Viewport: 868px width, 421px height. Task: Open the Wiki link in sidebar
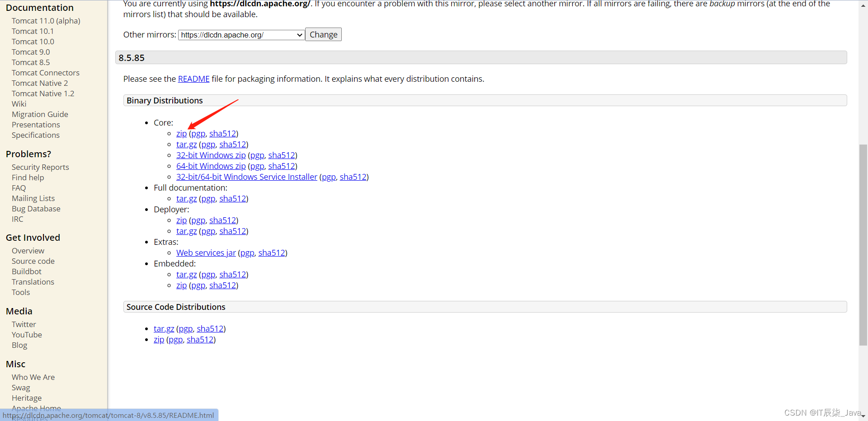pos(19,104)
